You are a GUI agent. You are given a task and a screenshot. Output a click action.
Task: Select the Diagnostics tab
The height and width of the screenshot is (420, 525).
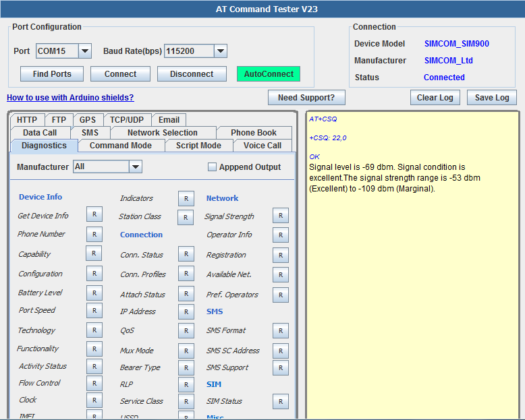[44, 146]
